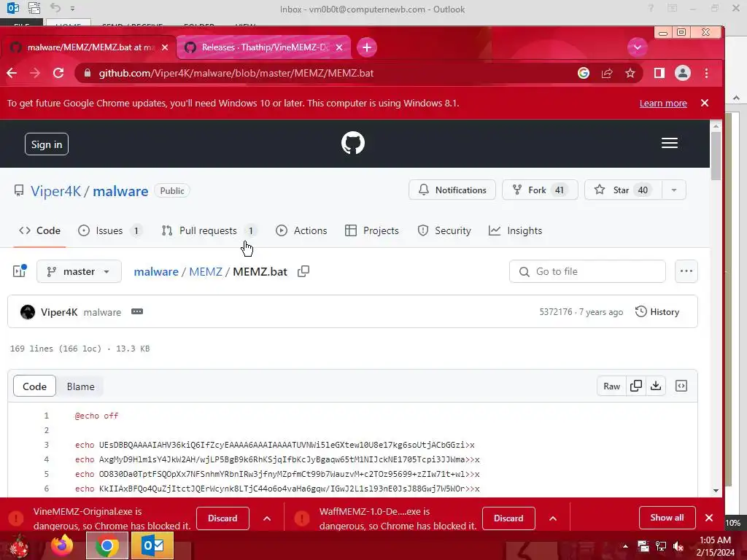Switch to the Projects tab
The height and width of the screenshot is (560, 747).
click(x=371, y=230)
